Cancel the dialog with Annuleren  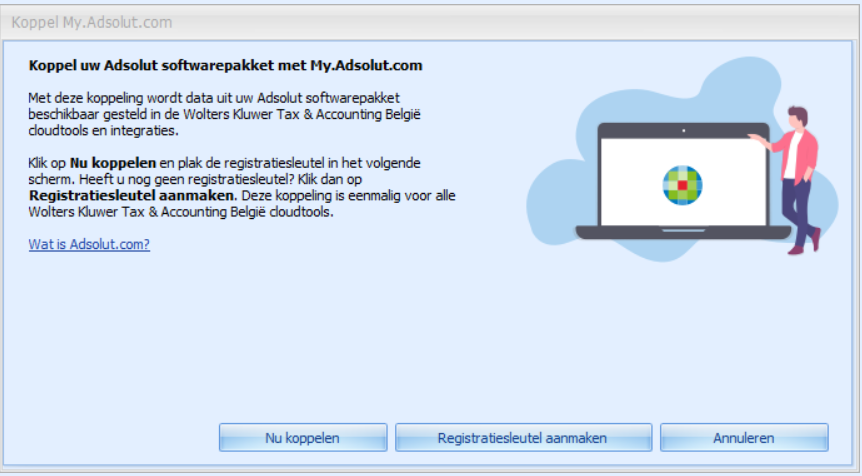[743, 438]
